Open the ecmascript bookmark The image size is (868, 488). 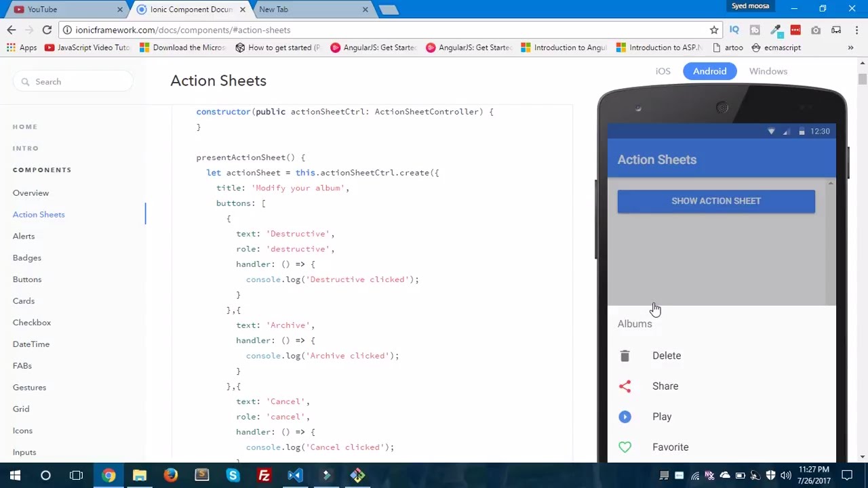(x=776, y=47)
